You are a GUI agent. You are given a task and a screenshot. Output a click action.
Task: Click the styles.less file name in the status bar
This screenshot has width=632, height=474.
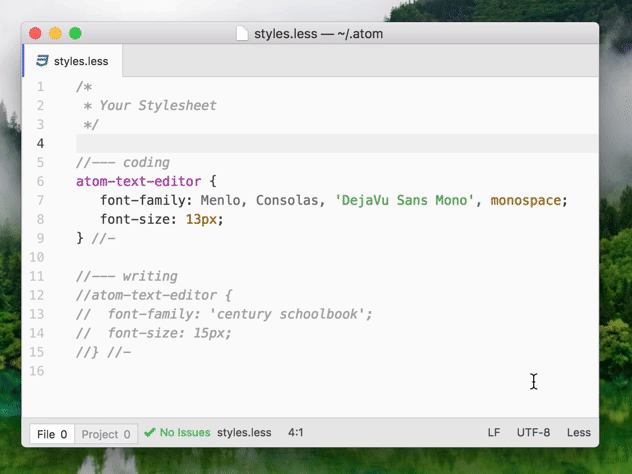[x=244, y=432]
